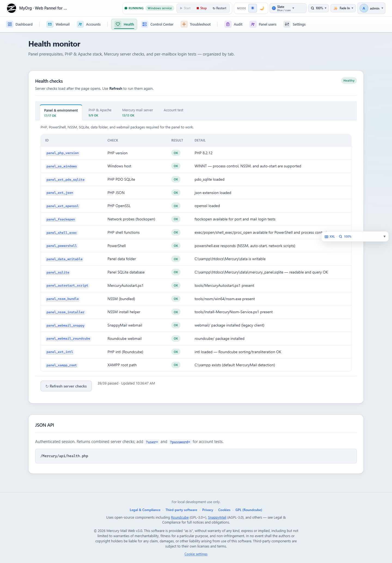Image resolution: width=392 pixels, height=563 pixels.
Task: Expand the floating XXL widget arrow
Action: click(384, 236)
